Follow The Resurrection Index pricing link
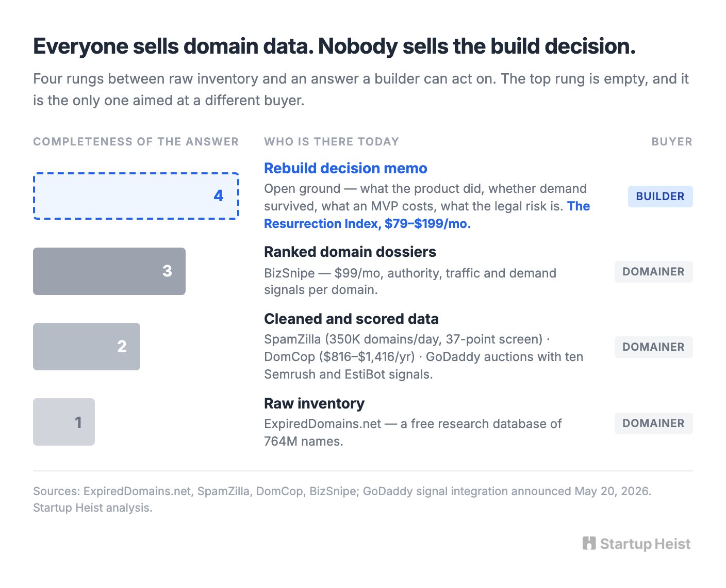The height and width of the screenshot is (588, 726). [427, 215]
